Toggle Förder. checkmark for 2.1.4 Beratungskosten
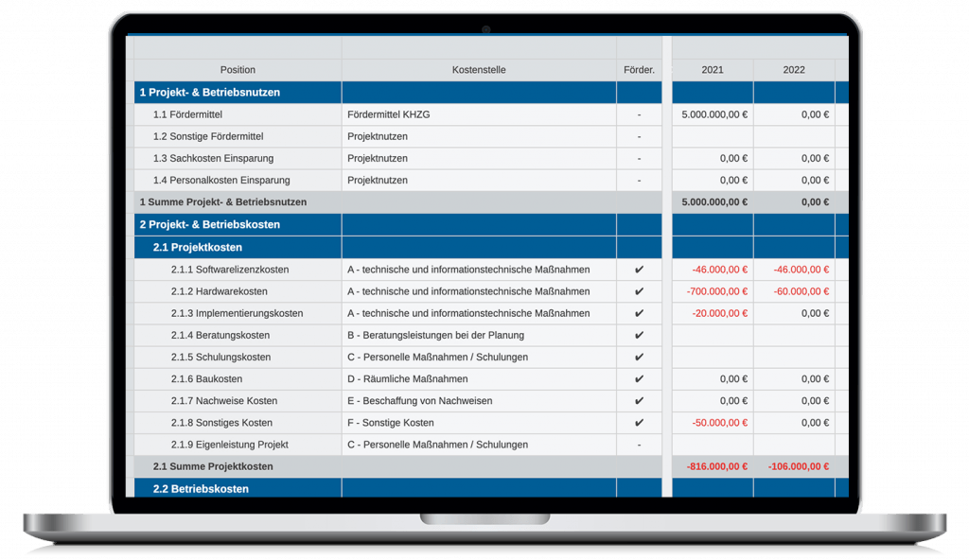969x560 pixels. pos(639,335)
